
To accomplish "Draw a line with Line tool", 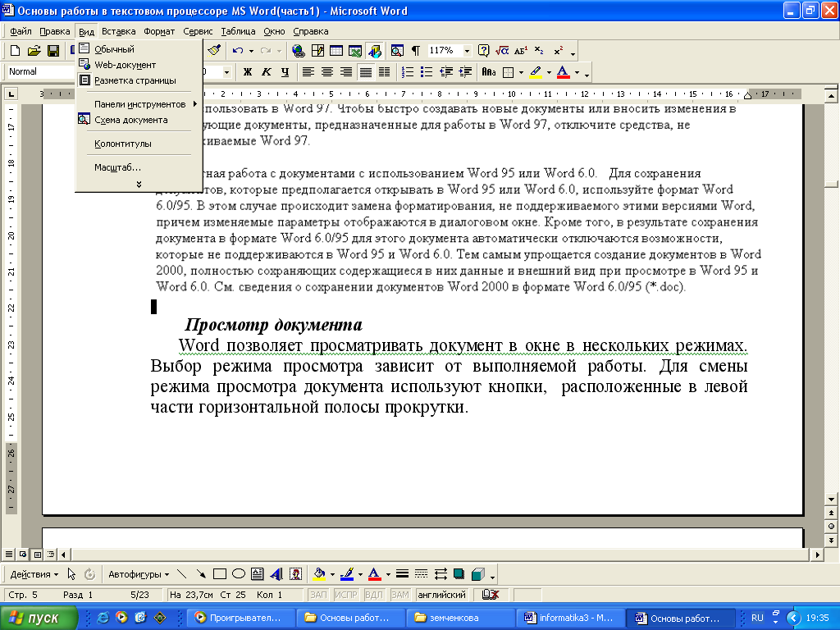I will coord(181,574).
